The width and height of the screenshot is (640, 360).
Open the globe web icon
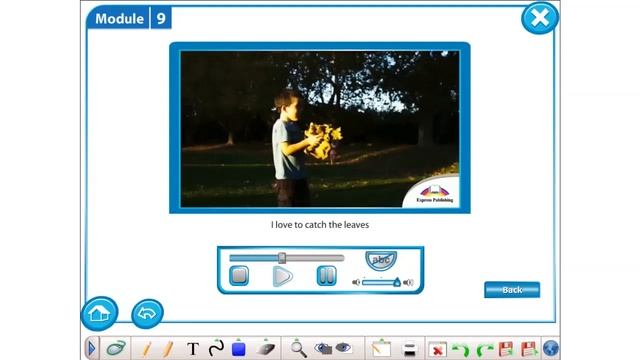point(551,349)
